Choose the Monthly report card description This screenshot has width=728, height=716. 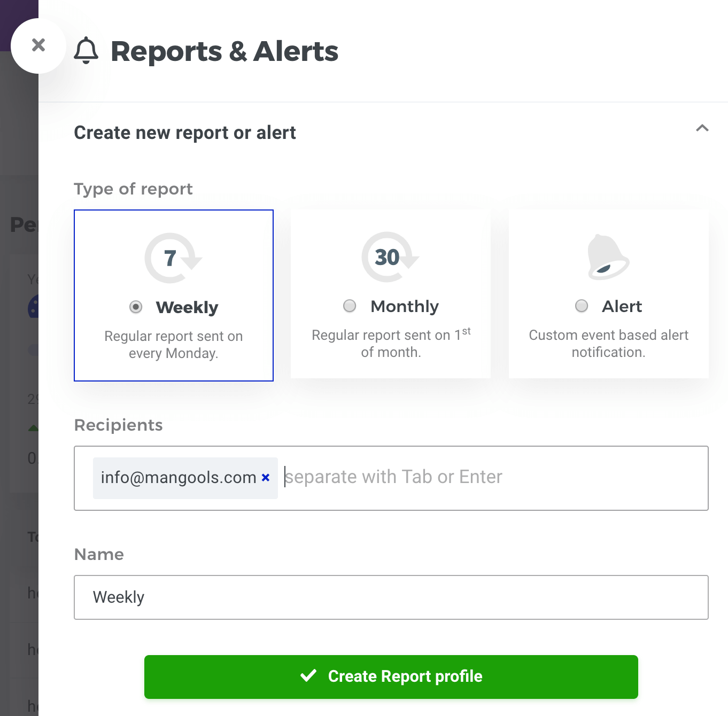tap(391, 344)
